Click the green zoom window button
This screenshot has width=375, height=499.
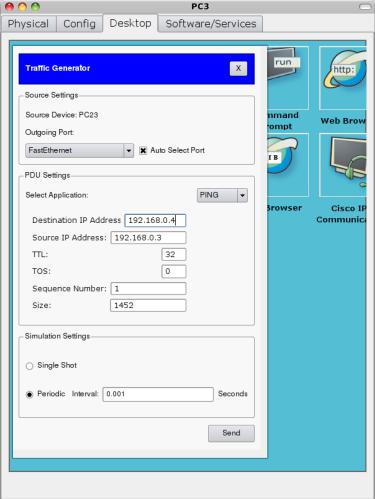(x=35, y=6)
